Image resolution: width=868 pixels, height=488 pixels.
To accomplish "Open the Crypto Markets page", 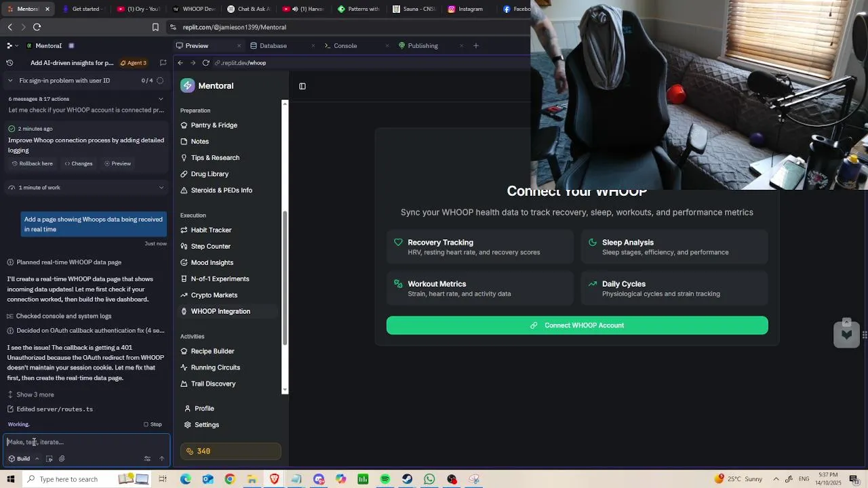I will (209, 296).
